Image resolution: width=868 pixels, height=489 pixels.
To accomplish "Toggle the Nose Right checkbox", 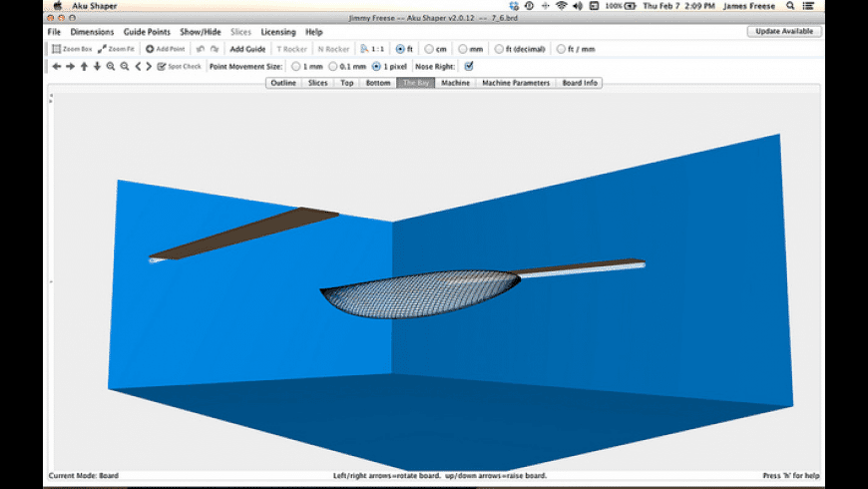I will tap(469, 66).
